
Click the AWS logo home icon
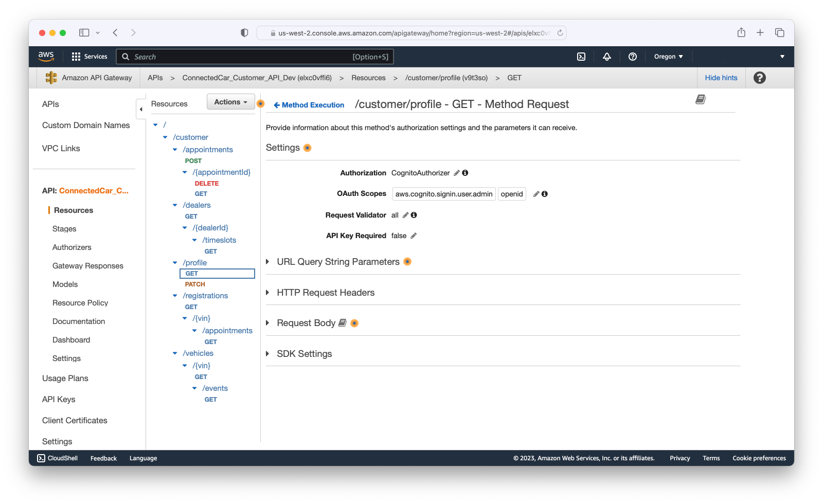click(46, 57)
